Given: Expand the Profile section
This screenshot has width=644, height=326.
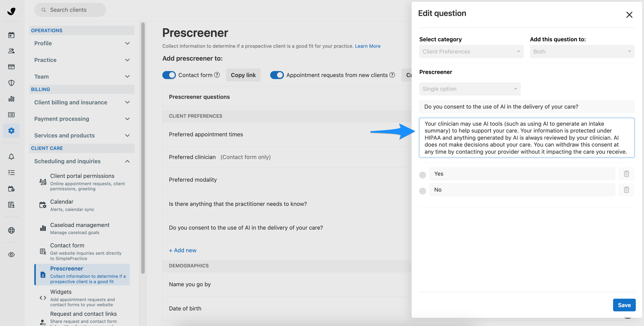Looking at the screenshot, I should pyautogui.click(x=82, y=43).
